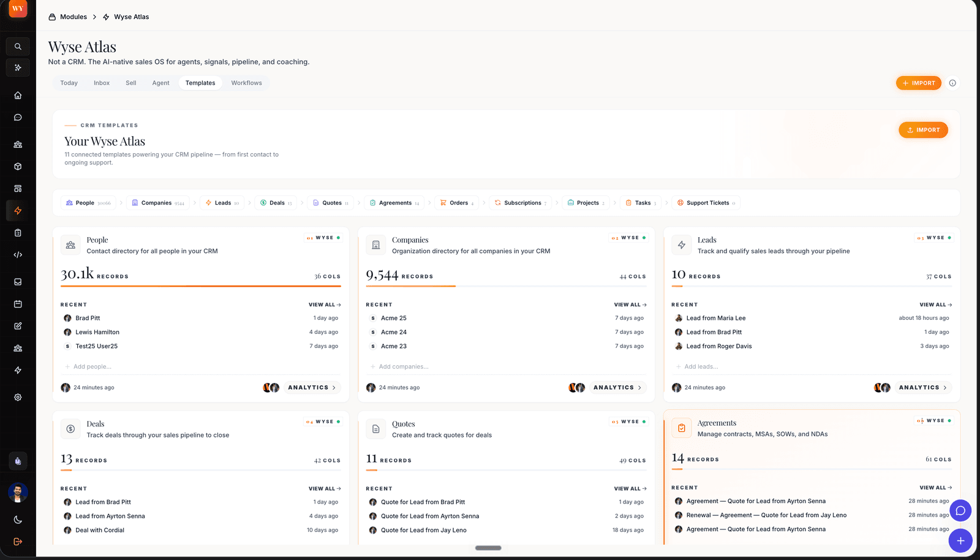Click View All in People card
Image resolution: width=980 pixels, height=560 pixels.
tap(325, 305)
